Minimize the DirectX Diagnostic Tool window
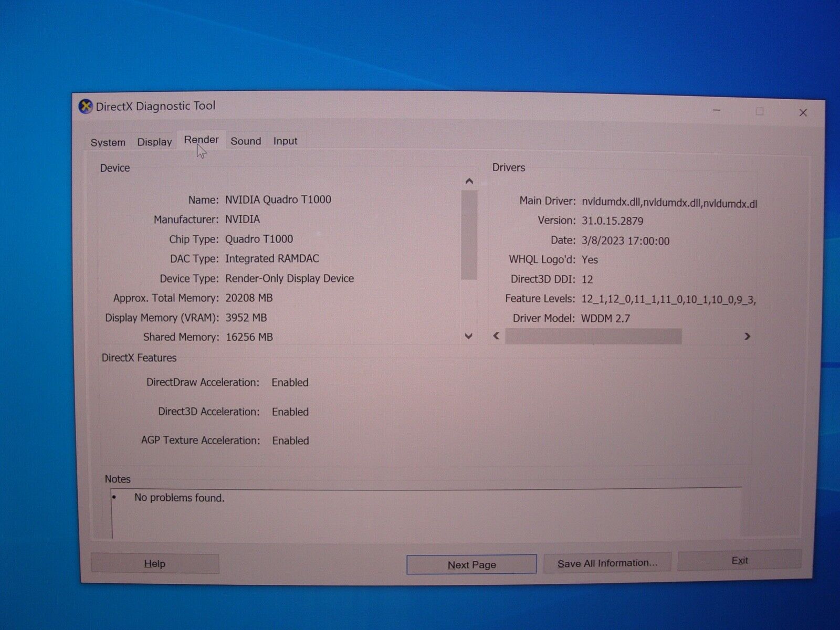 [717, 110]
